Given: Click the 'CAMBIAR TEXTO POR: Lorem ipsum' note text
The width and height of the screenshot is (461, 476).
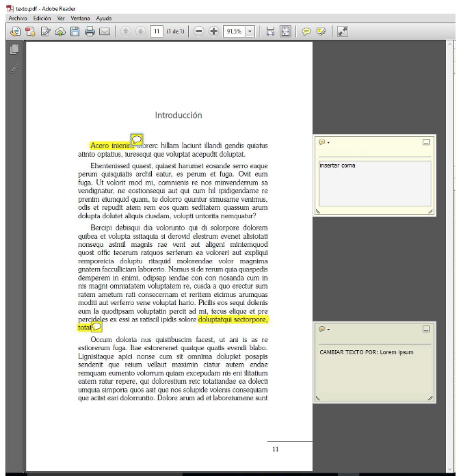Looking at the screenshot, I should pos(367,352).
